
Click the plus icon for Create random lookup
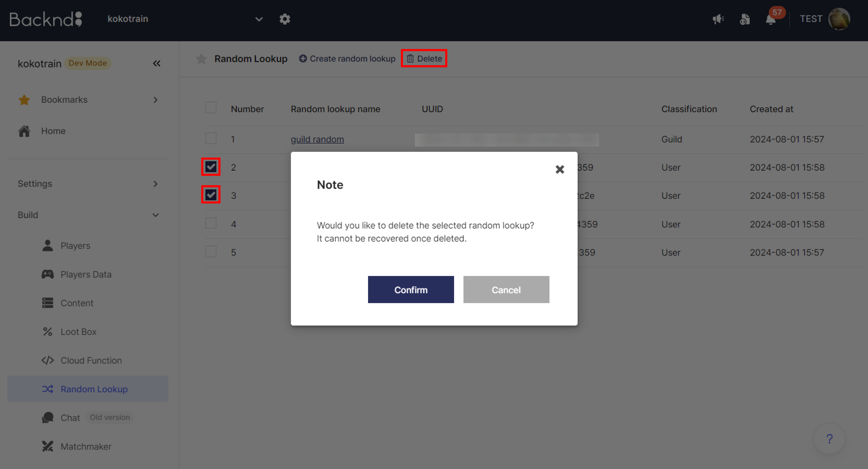point(303,59)
